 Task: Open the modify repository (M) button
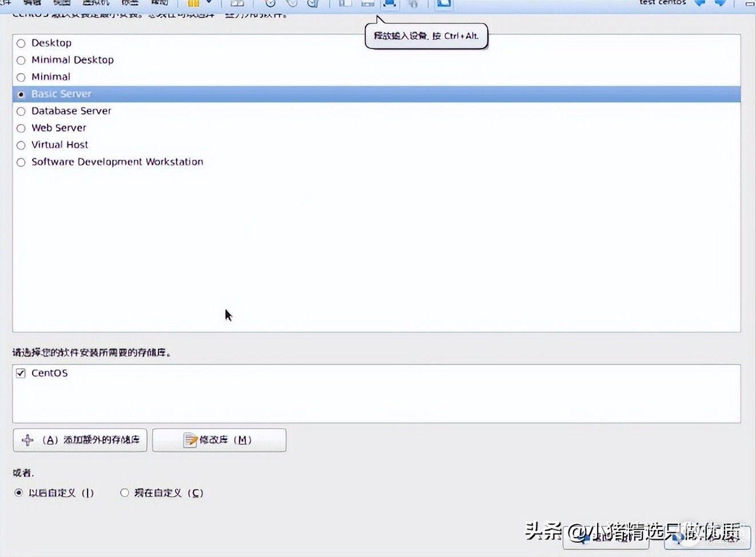(219, 440)
